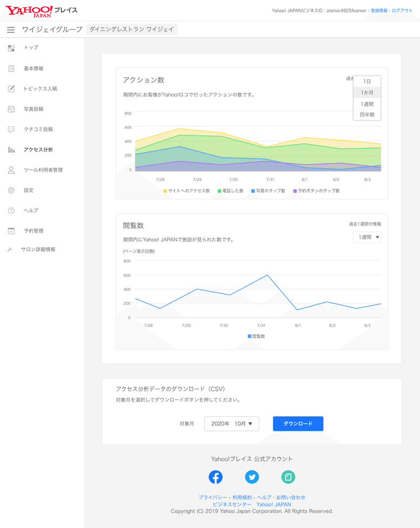
Task: Click the ログアウト link
Action: coord(402,11)
